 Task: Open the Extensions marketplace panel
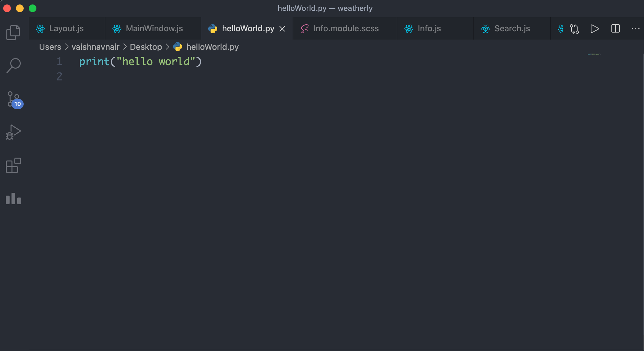(13, 165)
